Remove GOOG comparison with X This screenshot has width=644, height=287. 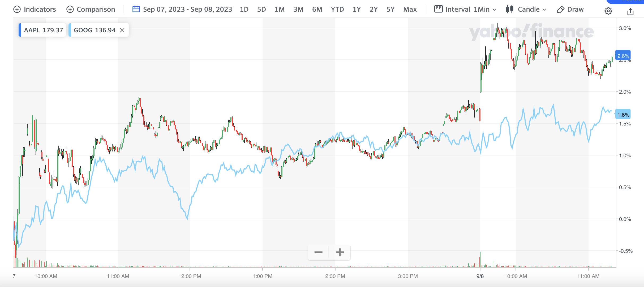122,30
